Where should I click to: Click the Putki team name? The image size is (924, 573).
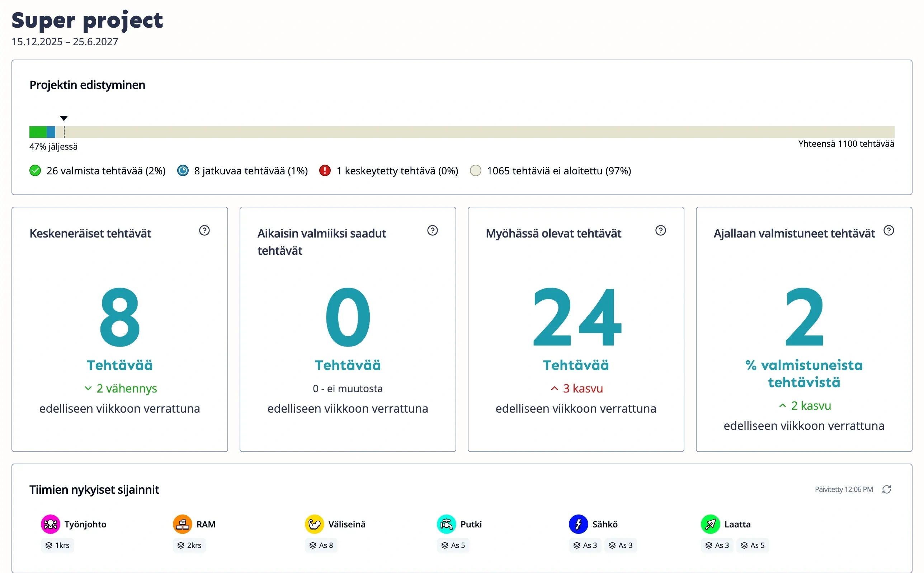pyautogui.click(x=471, y=524)
